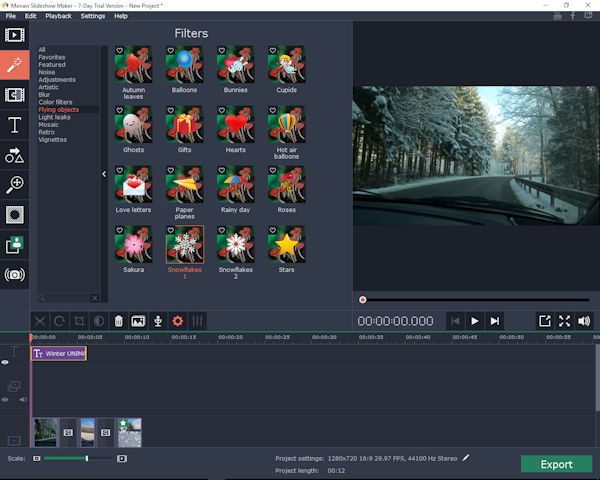Select the Filters magic wand tab
Viewport: 600px width, 480px height.
click(x=15, y=65)
